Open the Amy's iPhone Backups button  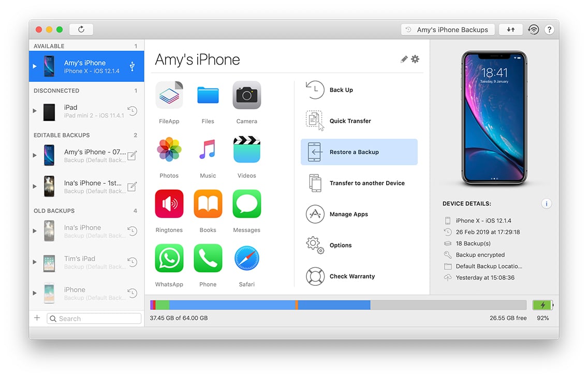pos(448,30)
